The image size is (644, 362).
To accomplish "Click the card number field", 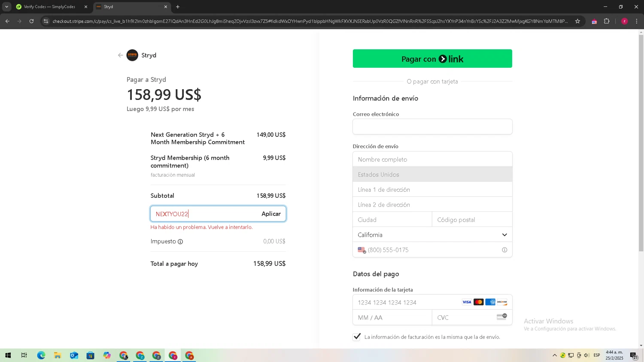I will point(432,302).
